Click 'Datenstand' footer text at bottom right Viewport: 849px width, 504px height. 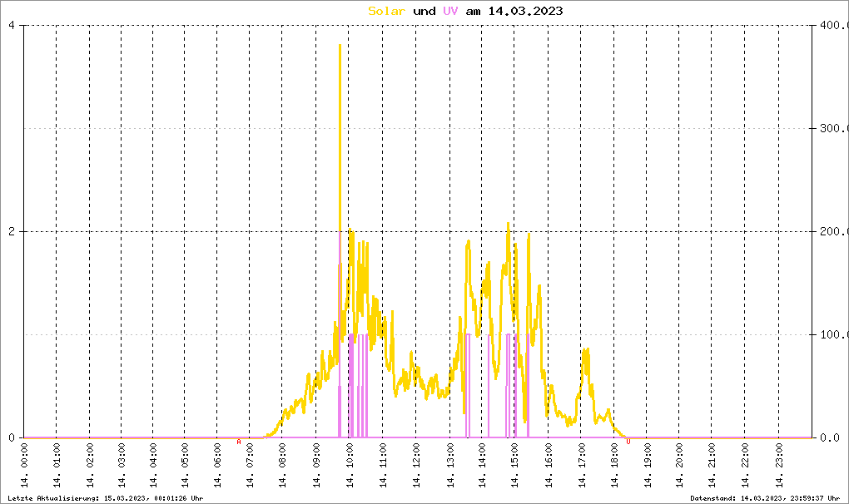pos(765,498)
